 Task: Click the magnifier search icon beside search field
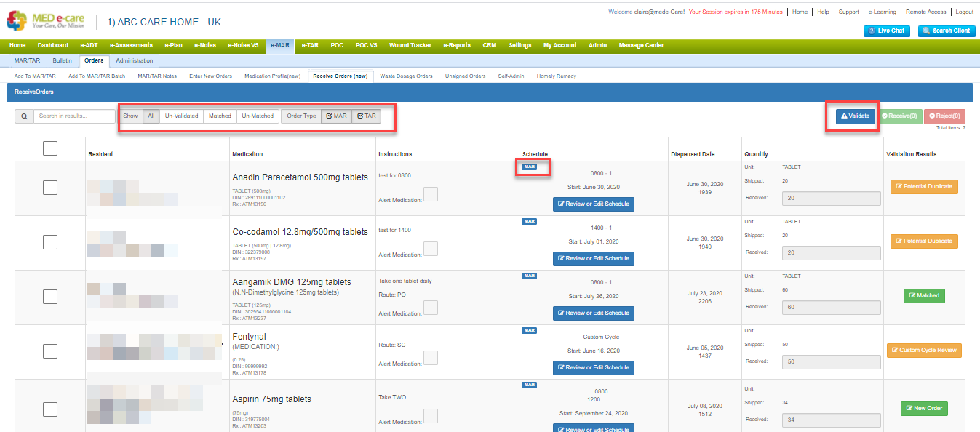point(24,116)
